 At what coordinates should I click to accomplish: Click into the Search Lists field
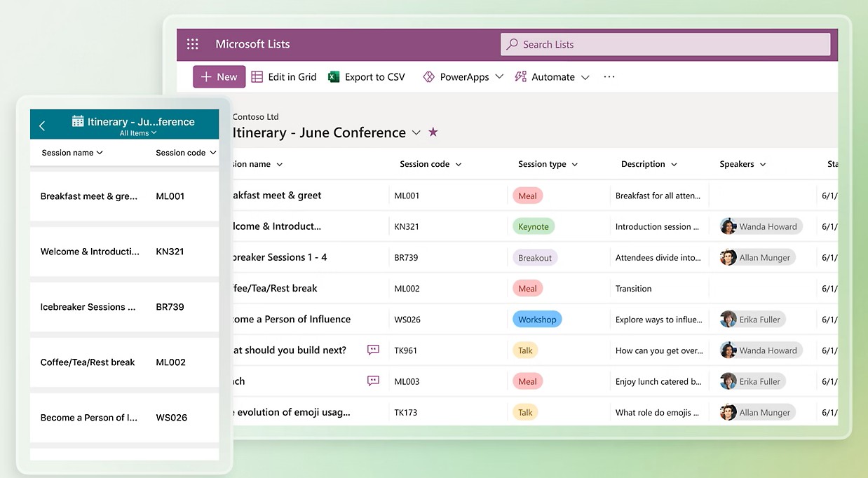[665, 44]
